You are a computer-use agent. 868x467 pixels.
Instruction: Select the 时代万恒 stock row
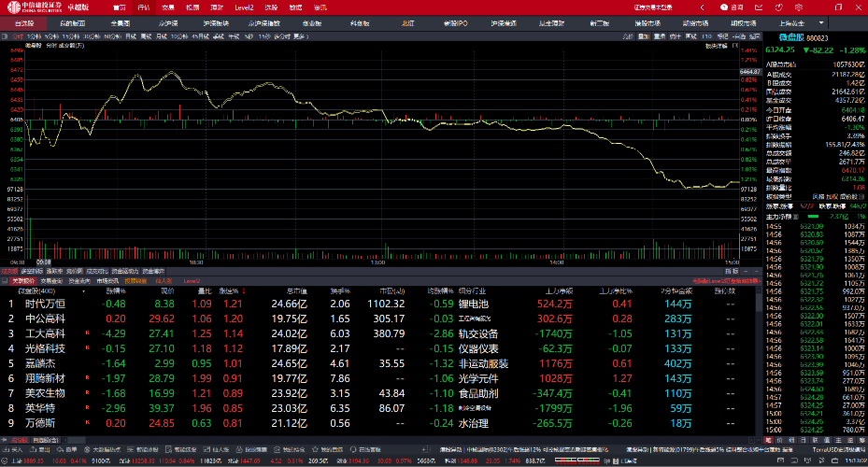click(45, 304)
